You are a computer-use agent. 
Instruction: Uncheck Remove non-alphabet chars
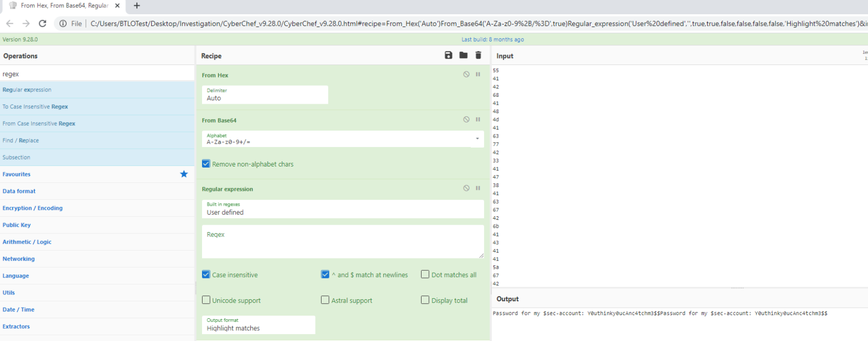(206, 164)
